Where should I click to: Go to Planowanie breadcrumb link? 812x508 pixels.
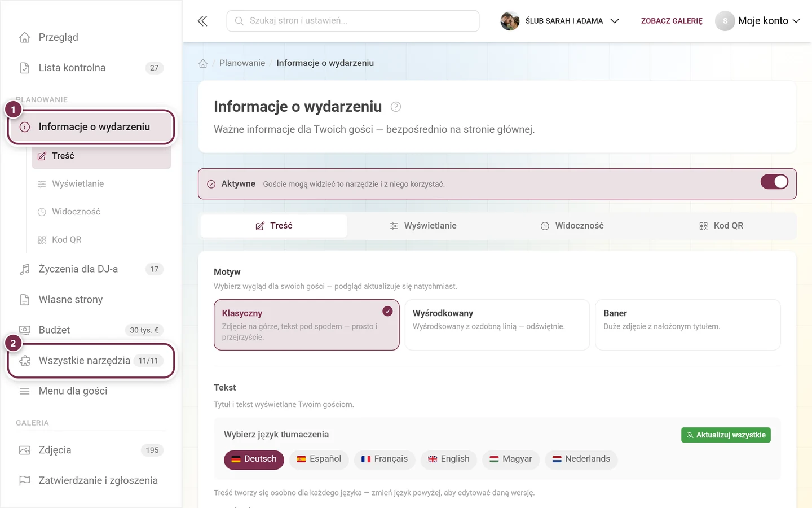point(242,63)
